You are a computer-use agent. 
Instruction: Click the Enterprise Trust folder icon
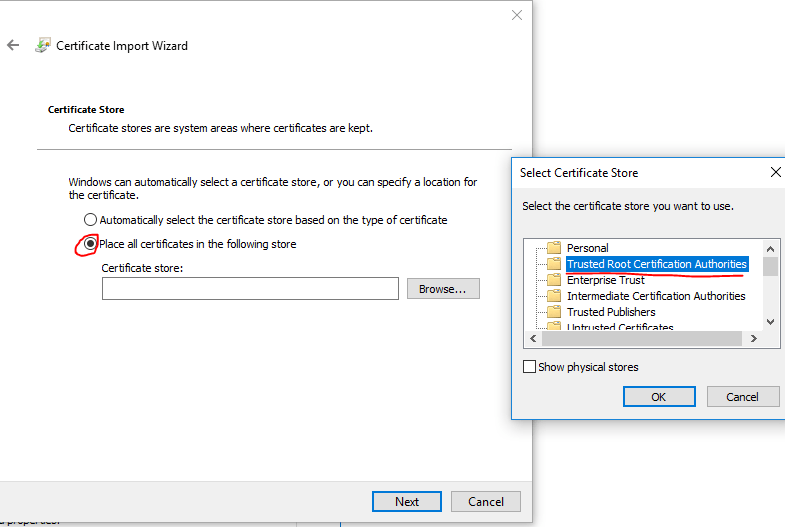click(554, 280)
